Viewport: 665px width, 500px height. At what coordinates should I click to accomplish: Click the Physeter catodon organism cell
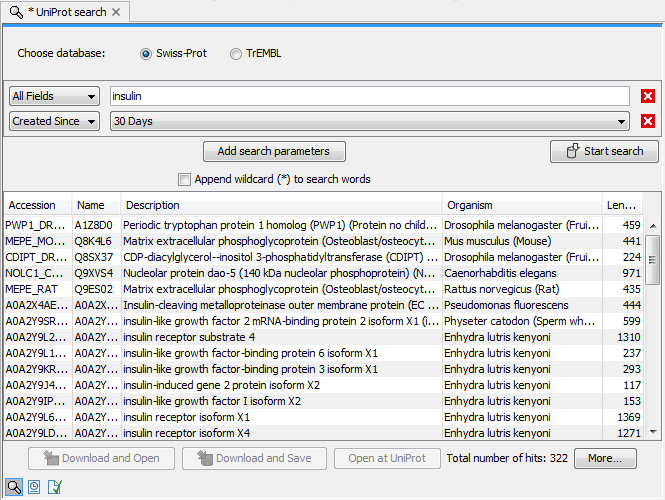pyautogui.click(x=520, y=321)
